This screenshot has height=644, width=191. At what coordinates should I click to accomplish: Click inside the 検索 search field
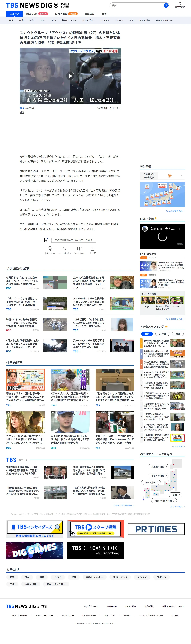[x=137, y=5]
